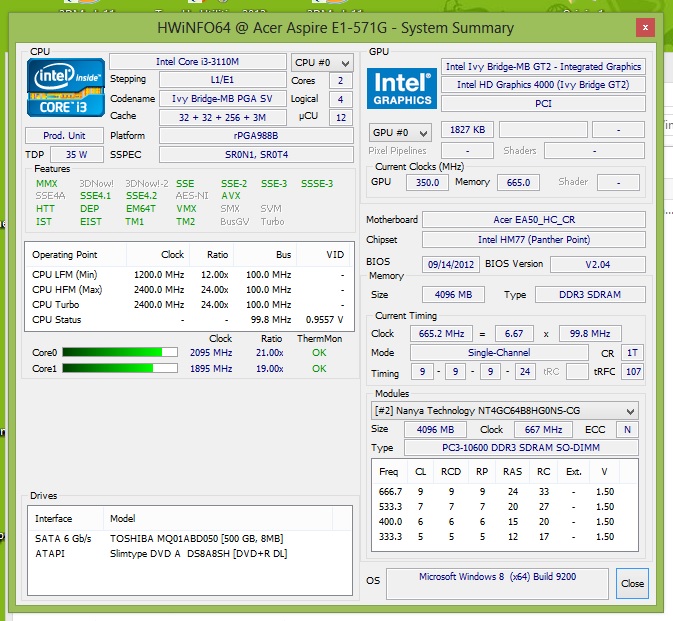
Task: Click the Single-Channel mode field
Action: 499,353
